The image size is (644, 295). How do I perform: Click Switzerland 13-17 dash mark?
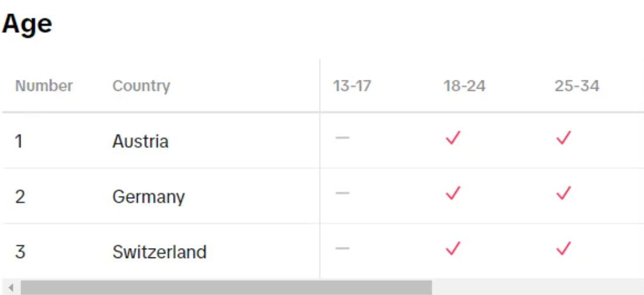(x=342, y=249)
